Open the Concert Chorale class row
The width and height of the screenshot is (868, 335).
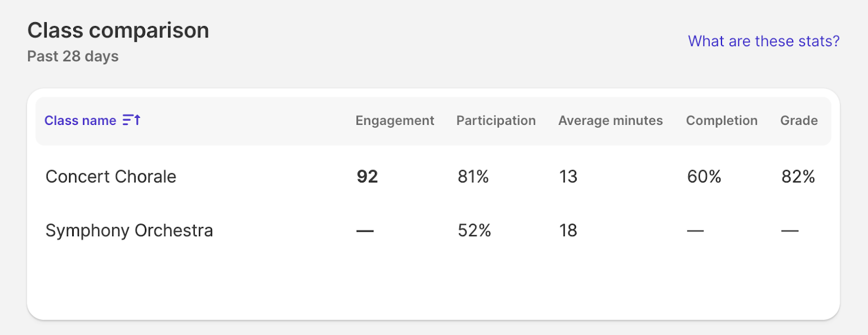tap(111, 176)
